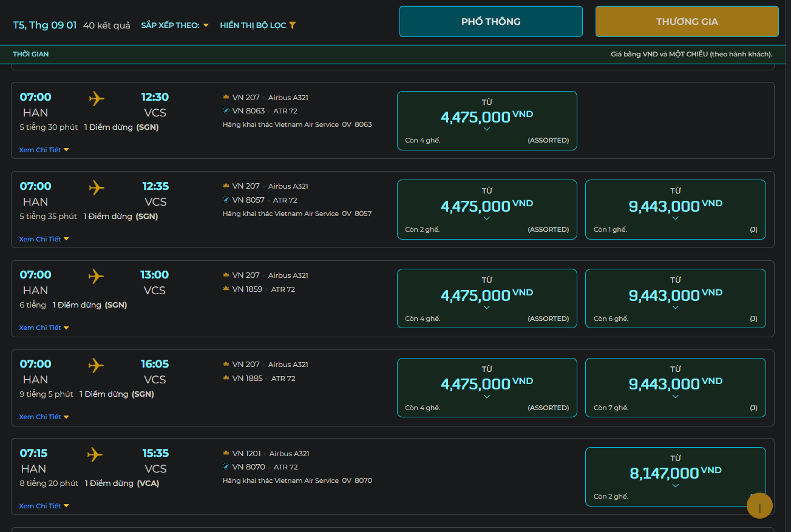Expand Xem Chi Tiết for 13:00 arrival flight
The width and height of the screenshot is (791, 532).
[44, 328]
